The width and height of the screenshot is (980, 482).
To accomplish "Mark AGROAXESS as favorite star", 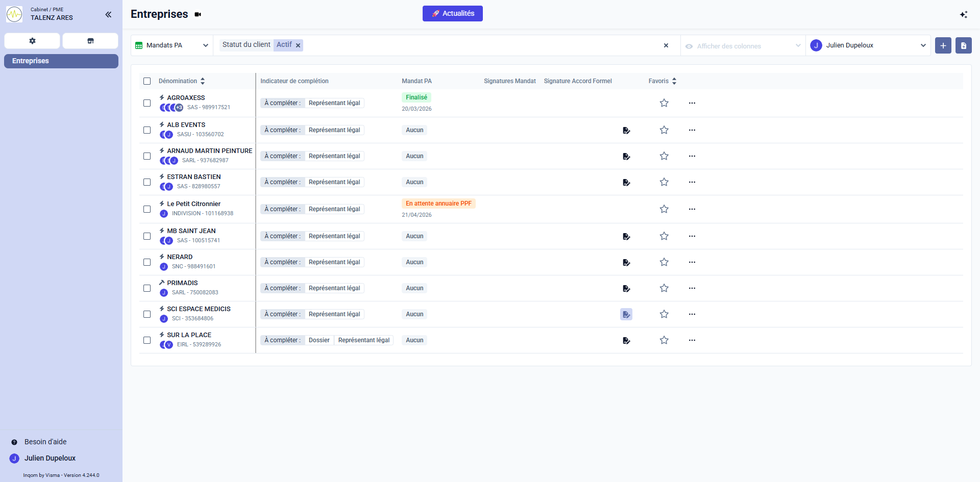I will [664, 103].
